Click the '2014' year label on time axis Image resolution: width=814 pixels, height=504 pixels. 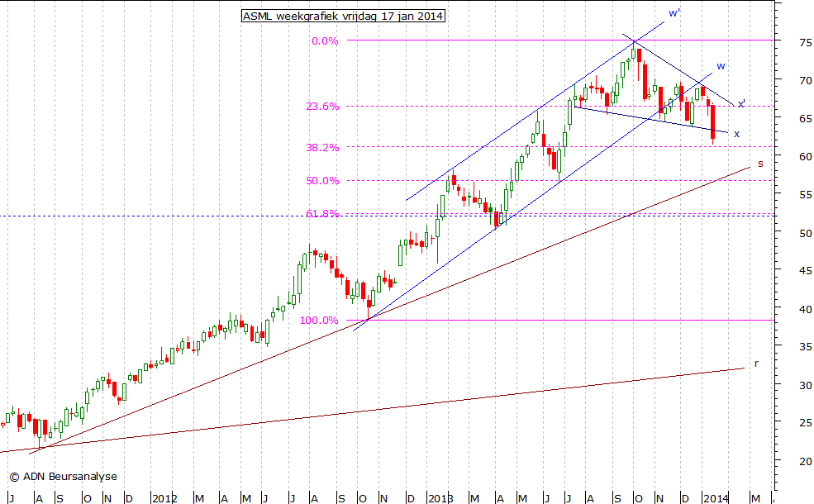716,499
